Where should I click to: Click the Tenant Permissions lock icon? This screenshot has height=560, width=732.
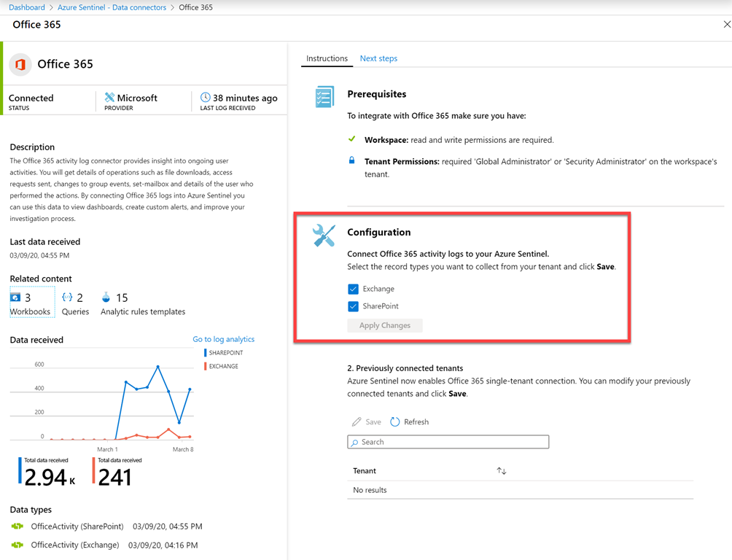[x=352, y=160]
